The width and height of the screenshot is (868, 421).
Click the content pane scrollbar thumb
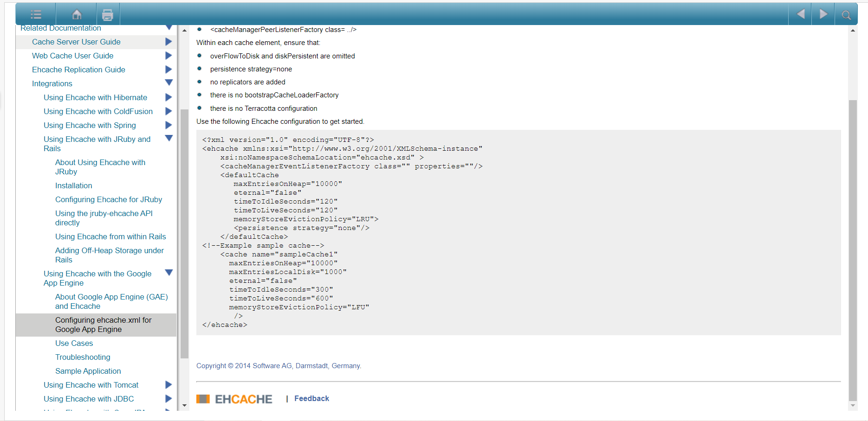(853, 250)
